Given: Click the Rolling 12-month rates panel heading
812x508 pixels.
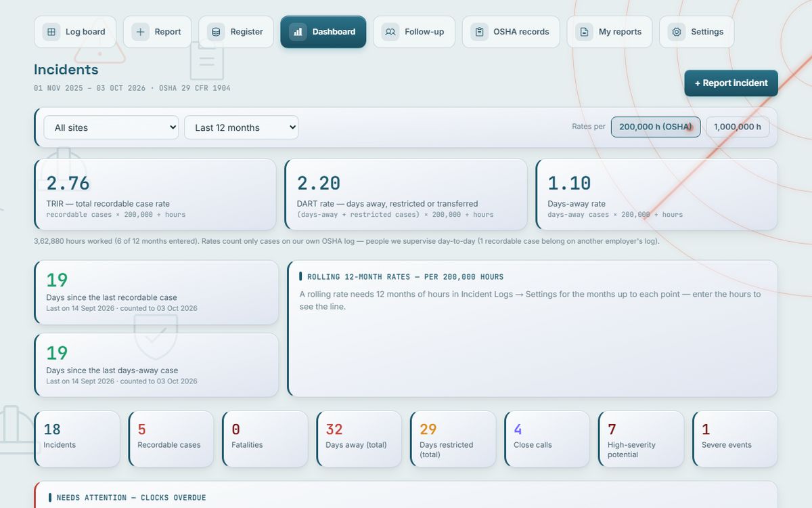Looking at the screenshot, I should [x=405, y=277].
